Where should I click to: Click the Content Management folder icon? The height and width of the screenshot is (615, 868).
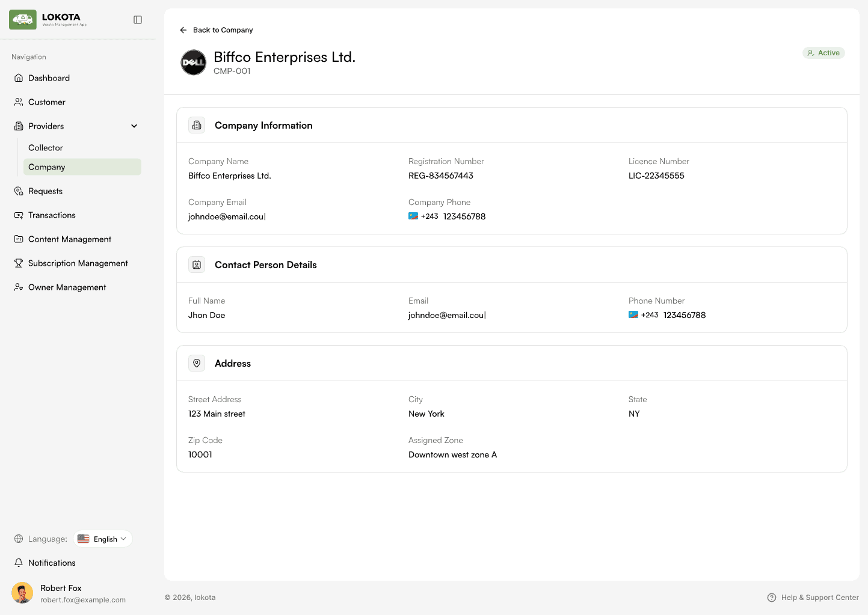tap(19, 239)
